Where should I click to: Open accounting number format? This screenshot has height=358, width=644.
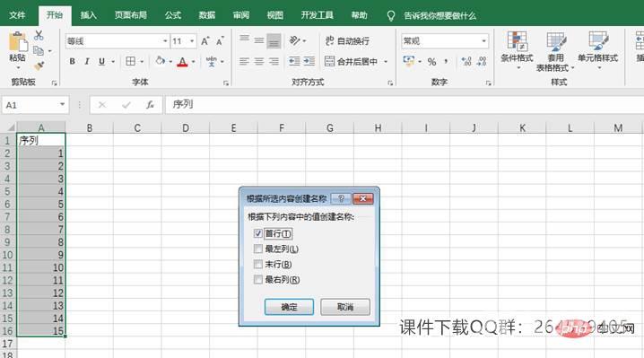[409, 61]
